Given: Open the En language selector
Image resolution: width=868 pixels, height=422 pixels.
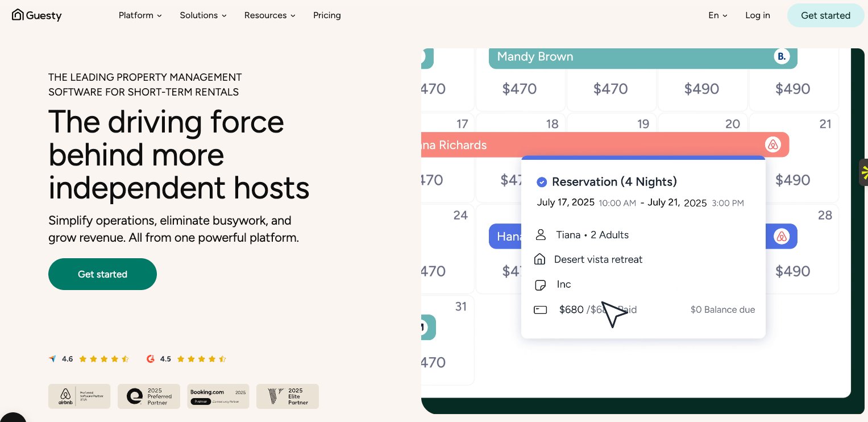Looking at the screenshot, I should pyautogui.click(x=717, y=15).
